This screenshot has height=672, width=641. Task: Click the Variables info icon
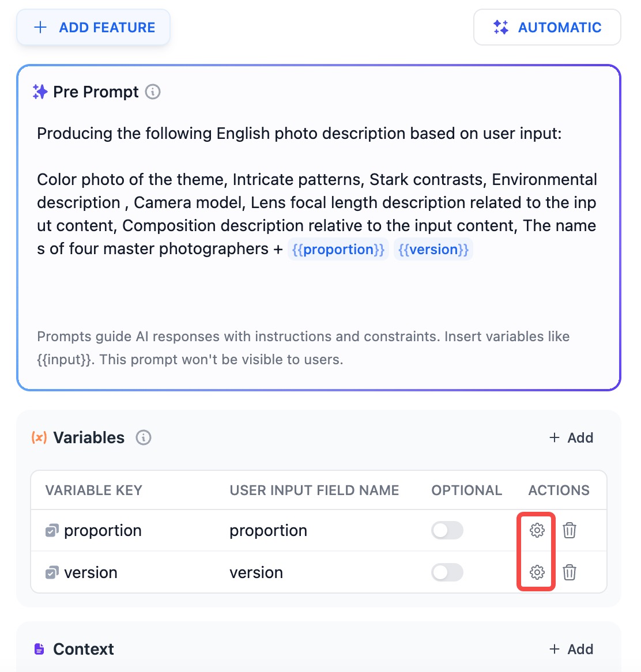tap(144, 437)
